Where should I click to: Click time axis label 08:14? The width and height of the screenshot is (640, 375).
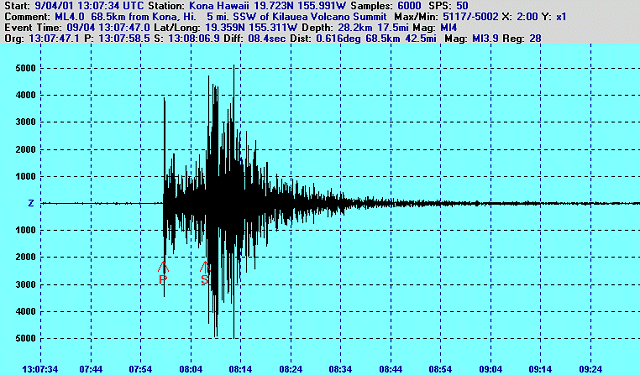coord(240,370)
